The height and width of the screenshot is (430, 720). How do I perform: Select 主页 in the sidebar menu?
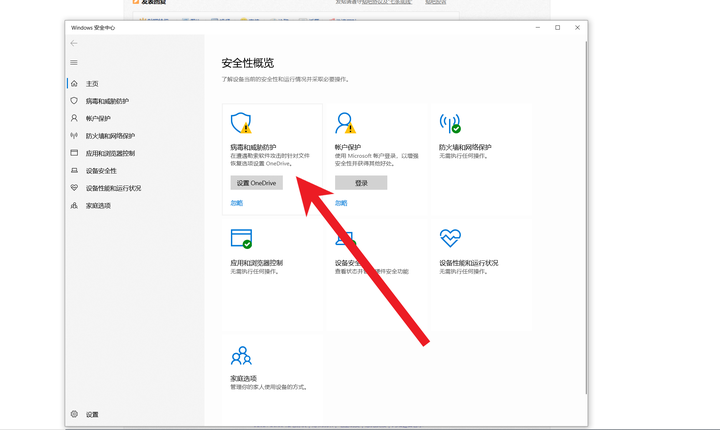(x=92, y=84)
